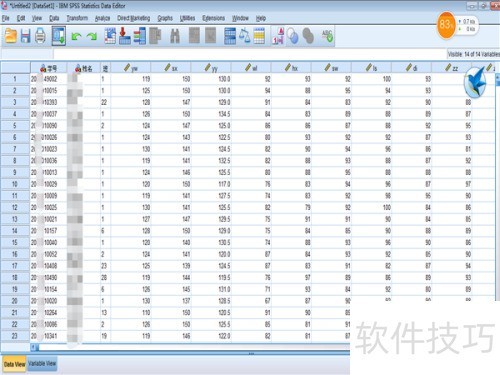This screenshot has height=375, width=500.
Task: Insert cases toolbar icon
Action: (194, 36)
